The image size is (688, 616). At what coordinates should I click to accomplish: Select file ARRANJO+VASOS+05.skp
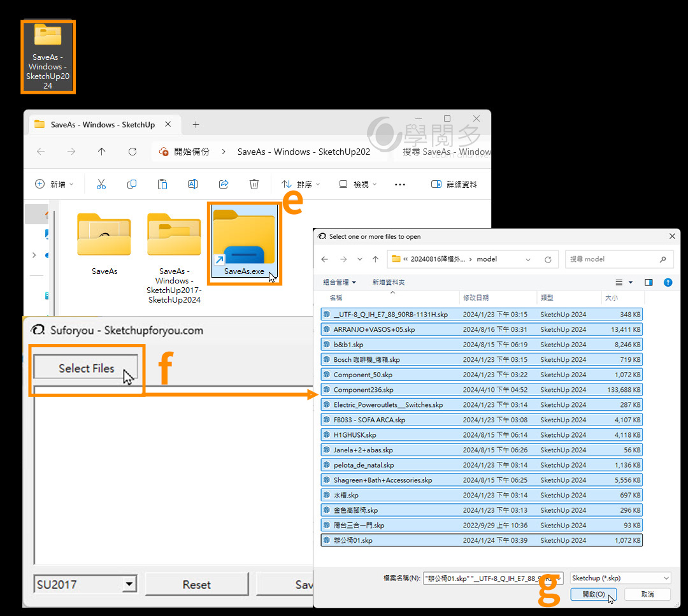point(482,329)
